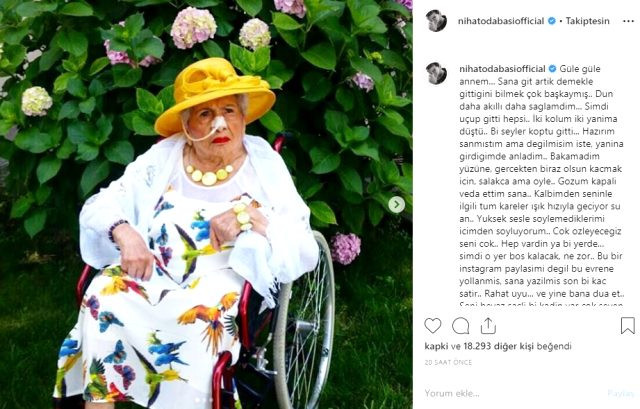
Task: Open the profile avatar in the post header
Action: (x=436, y=21)
